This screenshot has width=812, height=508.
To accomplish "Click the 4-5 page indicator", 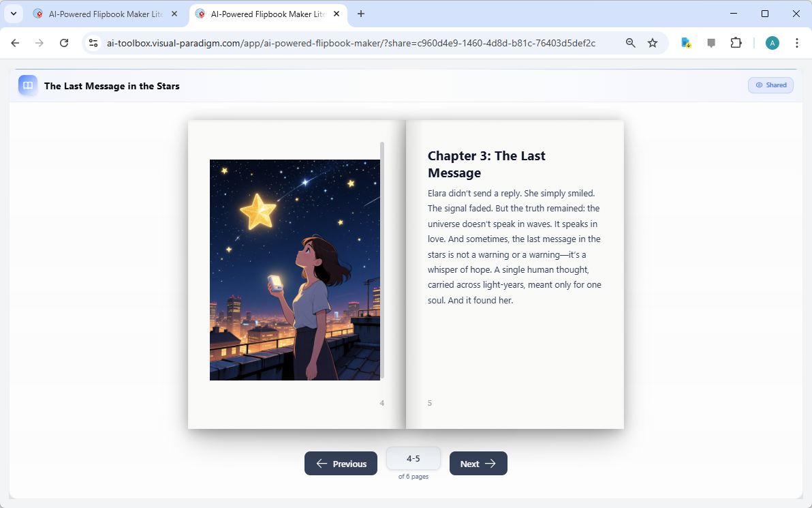I will (x=413, y=458).
